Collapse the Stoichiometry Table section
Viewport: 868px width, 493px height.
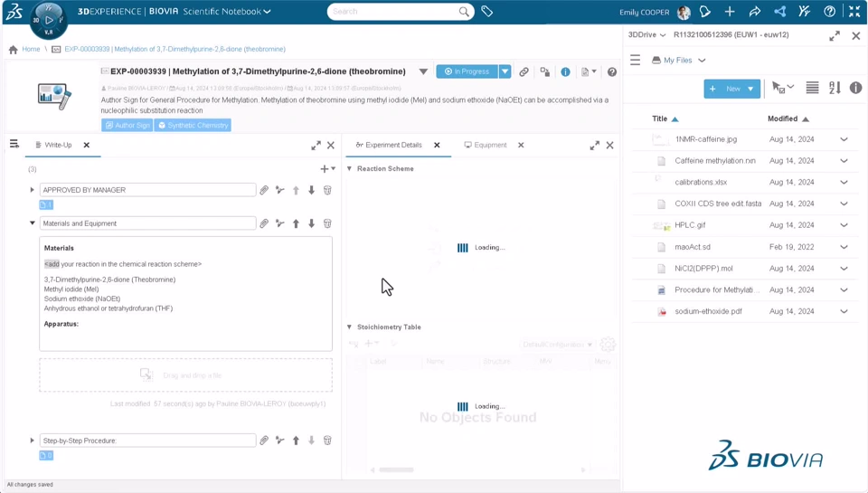point(349,327)
